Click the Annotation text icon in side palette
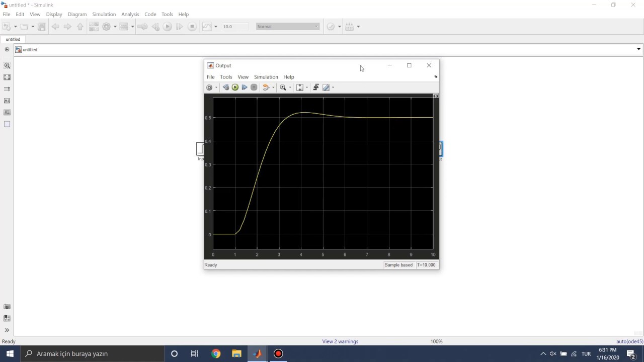This screenshot has width=644, height=362. pyautogui.click(x=7, y=101)
